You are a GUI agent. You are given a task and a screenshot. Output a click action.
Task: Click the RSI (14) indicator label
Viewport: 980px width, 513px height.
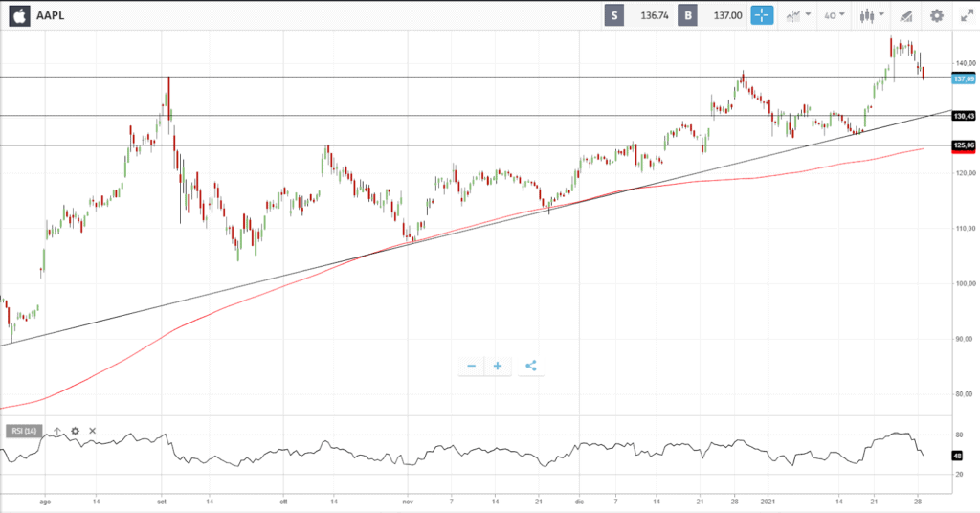pyautogui.click(x=24, y=431)
